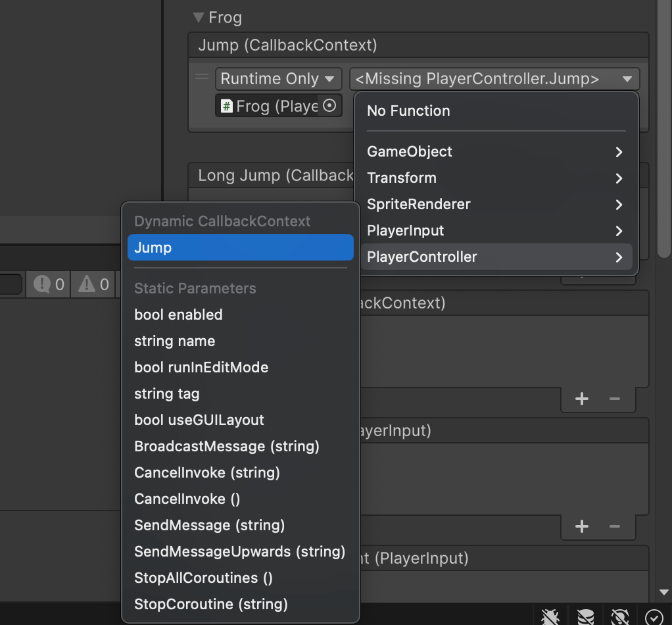Choose the dynamic Jump function
This screenshot has width=672, height=625.
241,247
